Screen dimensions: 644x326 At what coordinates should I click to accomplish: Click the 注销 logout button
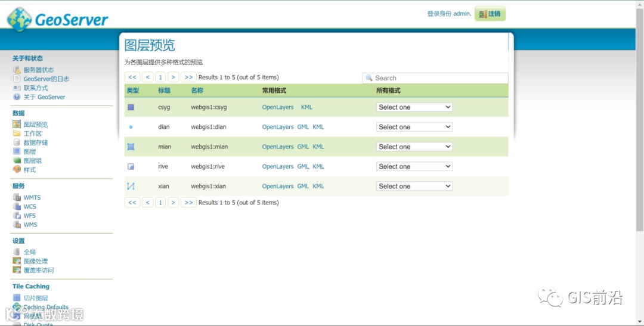490,14
